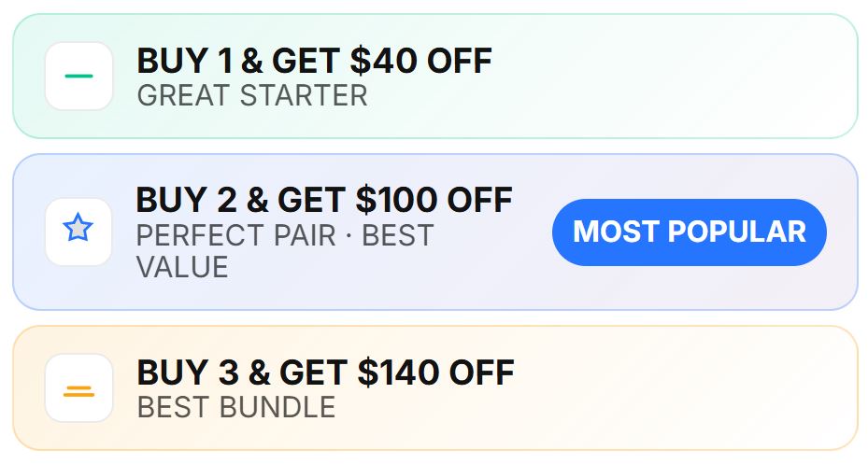868x464 pixels.
Task: Select the Buy 3 & Get $140 Off heading
Action: (324, 373)
